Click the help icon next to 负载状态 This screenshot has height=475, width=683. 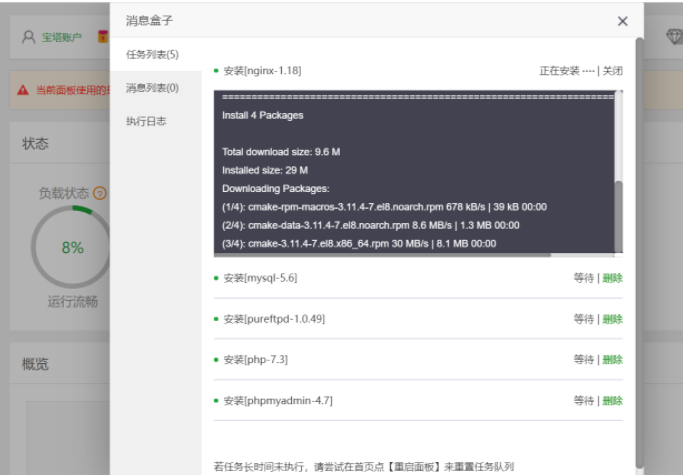(x=100, y=193)
